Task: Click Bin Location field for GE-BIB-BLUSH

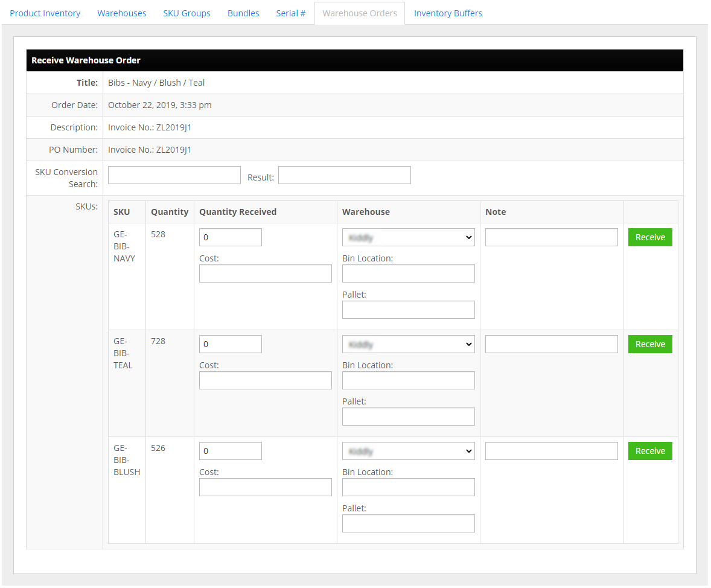Action: 408,488
